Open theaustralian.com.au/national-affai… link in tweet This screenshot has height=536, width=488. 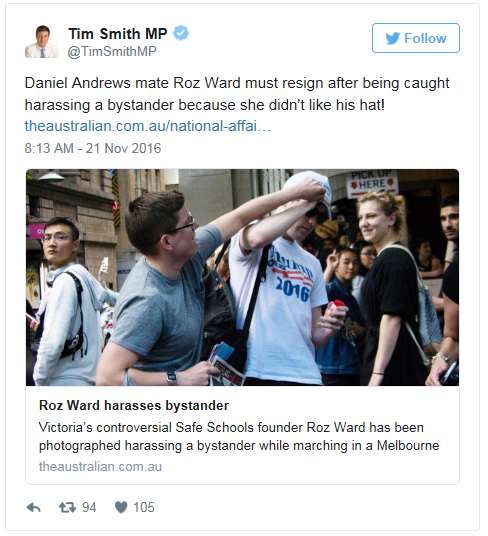click(148, 126)
